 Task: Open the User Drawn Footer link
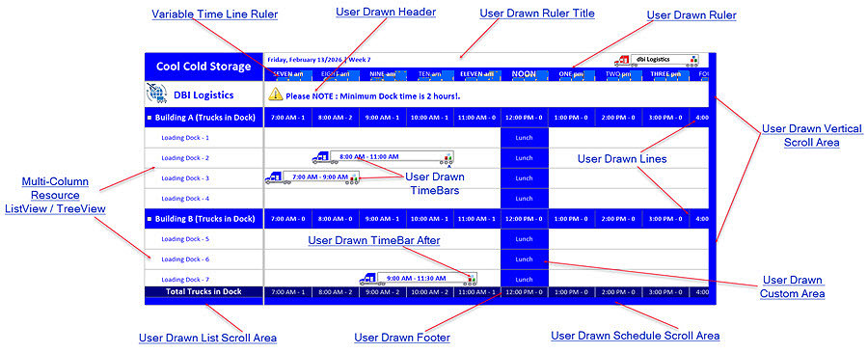coord(402,338)
